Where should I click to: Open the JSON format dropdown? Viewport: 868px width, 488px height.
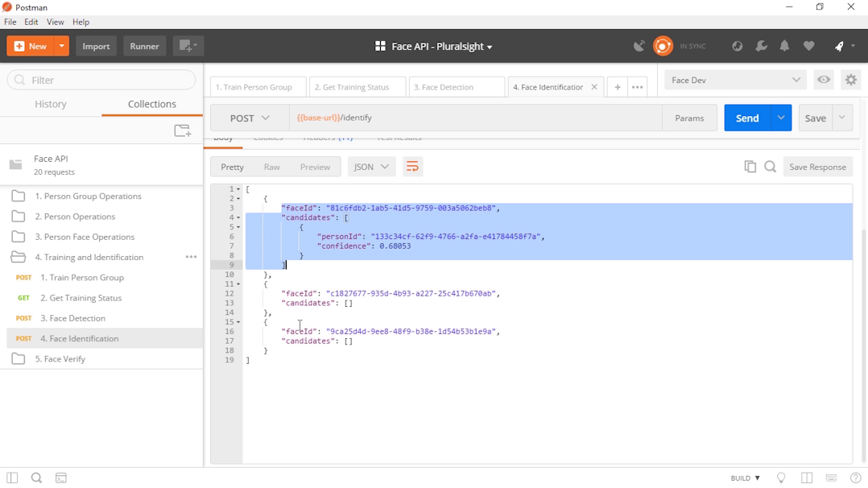click(371, 166)
